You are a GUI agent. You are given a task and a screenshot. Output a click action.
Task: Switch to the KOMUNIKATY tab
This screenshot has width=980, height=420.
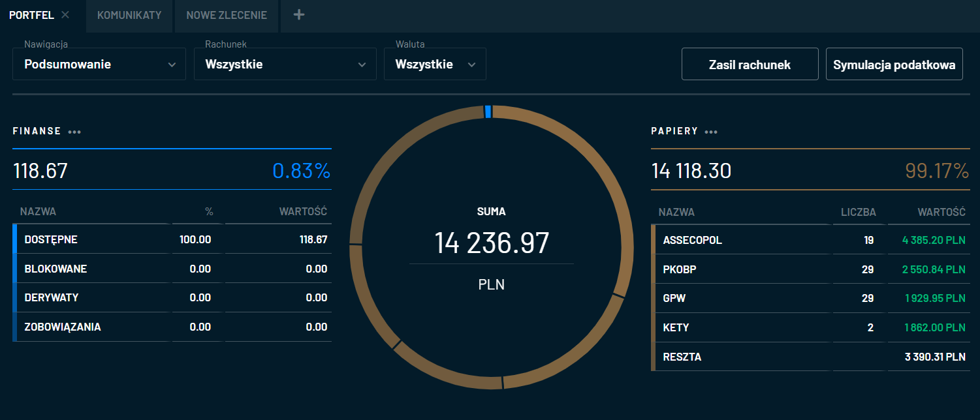point(129,15)
